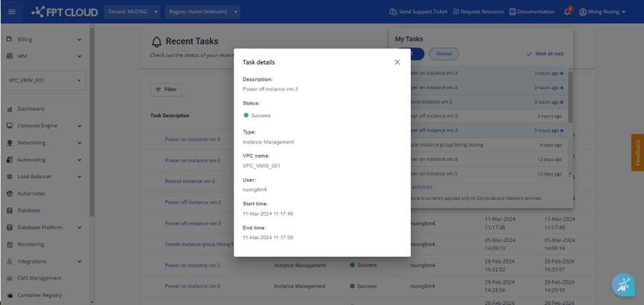This screenshot has width=644, height=305.
Task: Click the Dashboard sidebar icon
Action: coord(10,109)
